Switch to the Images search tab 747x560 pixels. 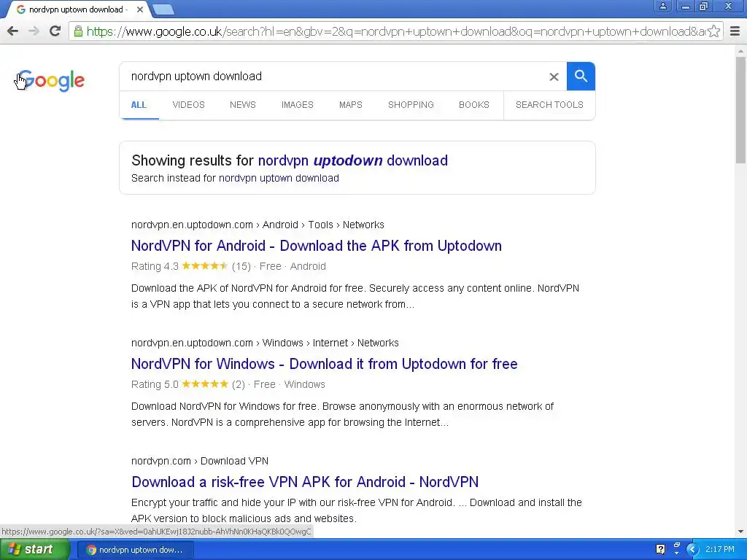(x=298, y=105)
